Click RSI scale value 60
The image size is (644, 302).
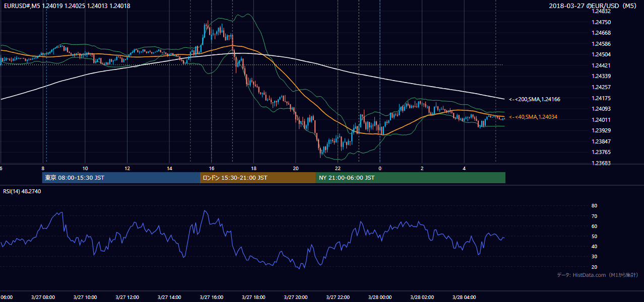(x=594, y=226)
